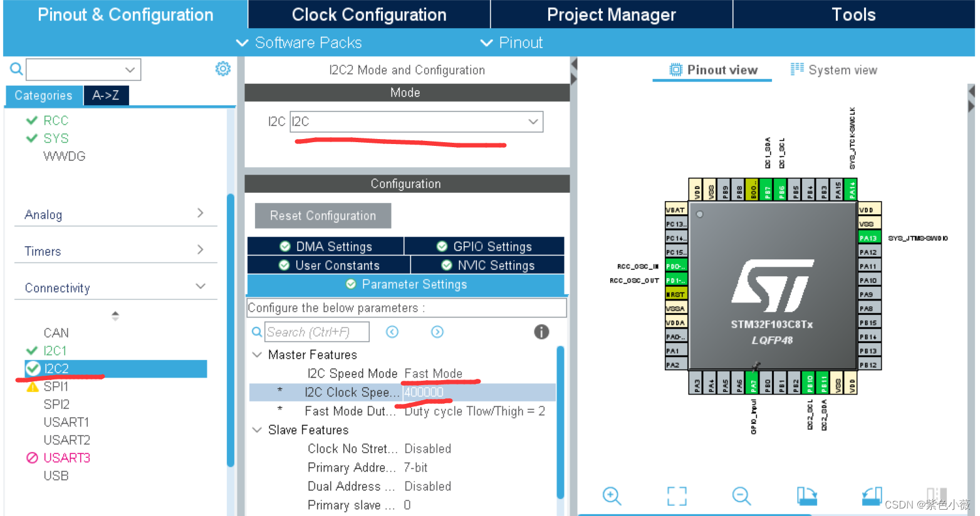Screen dimensions: 980x516
Task: Select pin PA14 on the chip
Action: coord(852,189)
